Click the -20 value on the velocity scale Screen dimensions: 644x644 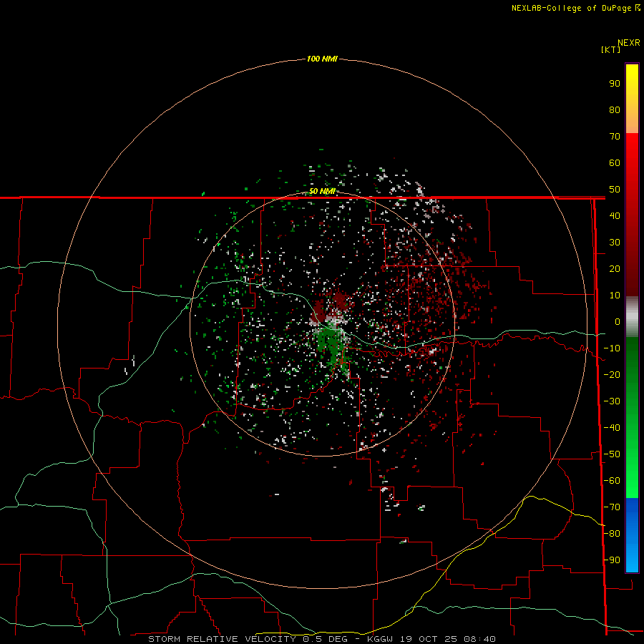[x=612, y=375]
